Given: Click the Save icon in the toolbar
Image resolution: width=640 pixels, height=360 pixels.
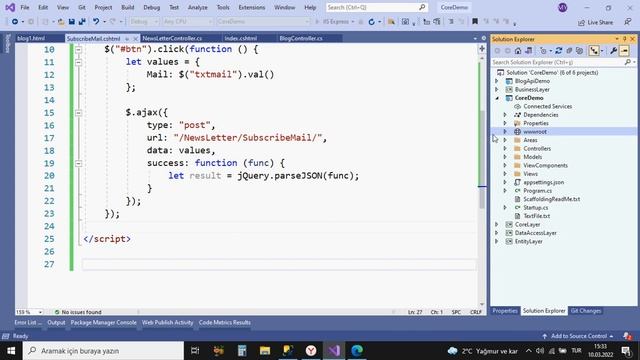Looking at the screenshot, I should click(71, 22).
